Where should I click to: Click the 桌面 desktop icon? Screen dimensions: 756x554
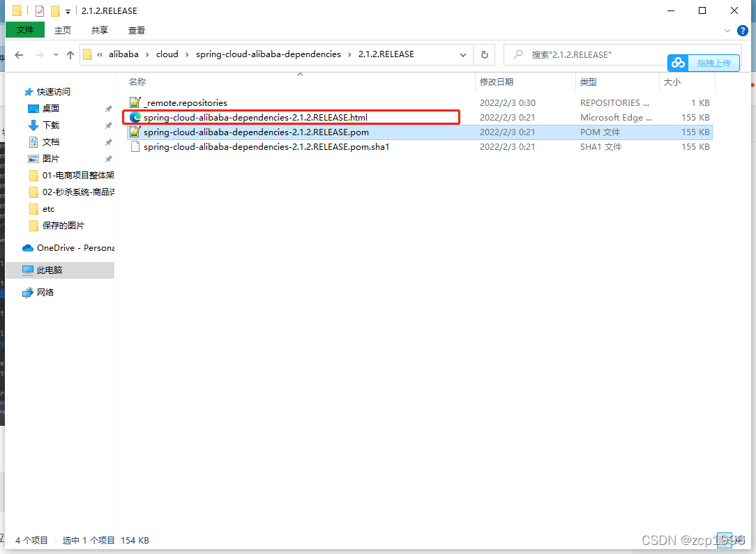(x=33, y=109)
